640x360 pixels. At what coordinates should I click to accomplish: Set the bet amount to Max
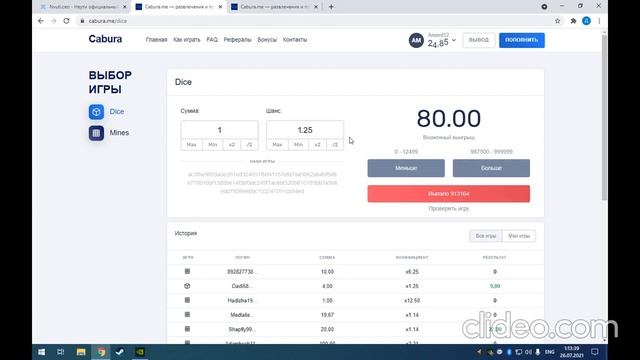pyautogui.click(x=191, y=144)
